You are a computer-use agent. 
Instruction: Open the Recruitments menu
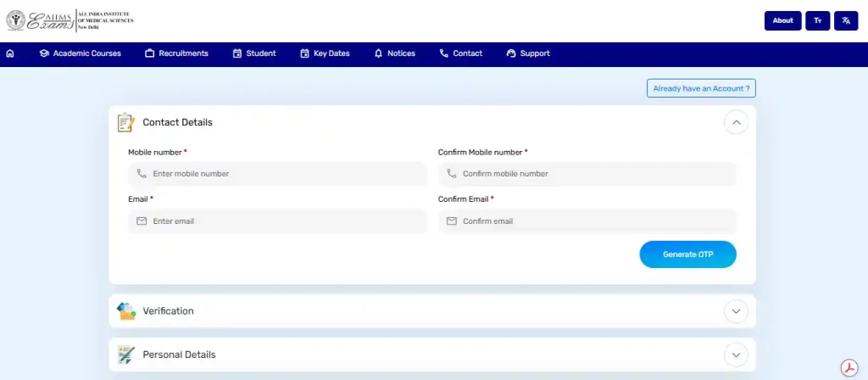coord(176,53)
